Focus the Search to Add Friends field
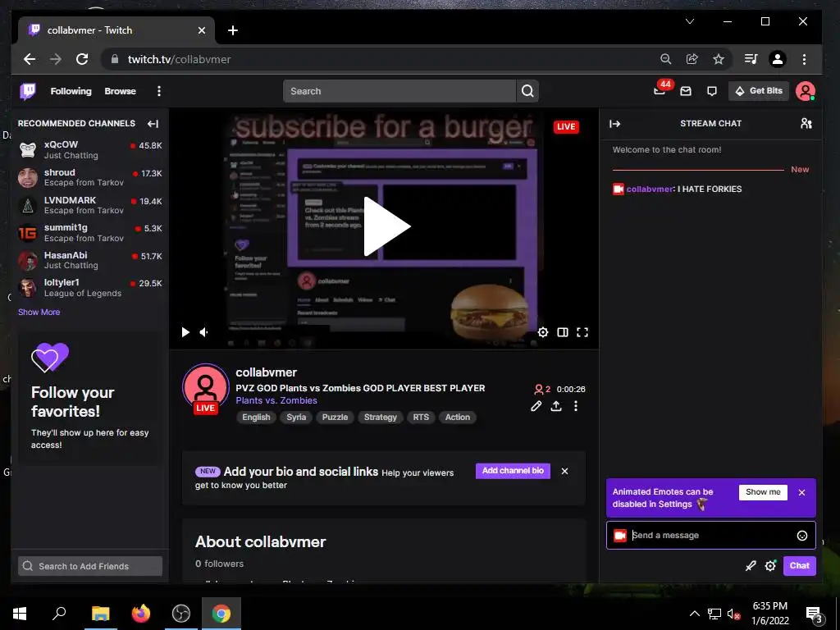 point(90,566)
